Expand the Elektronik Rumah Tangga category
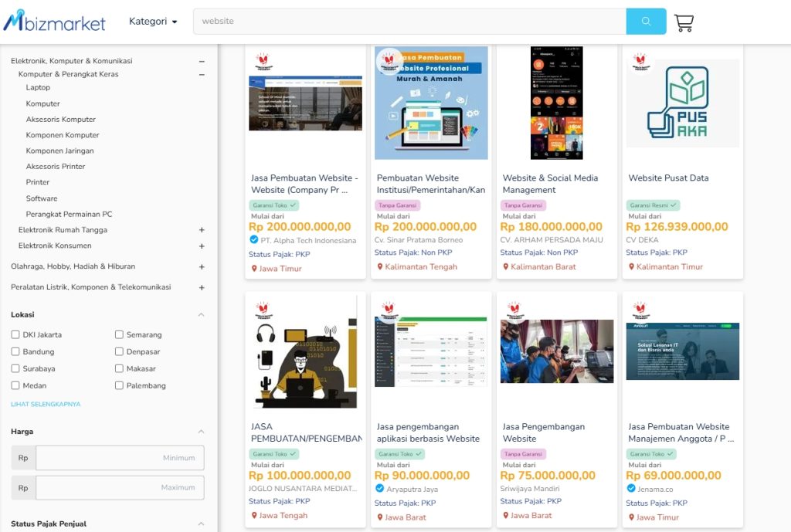 (202, 230)
